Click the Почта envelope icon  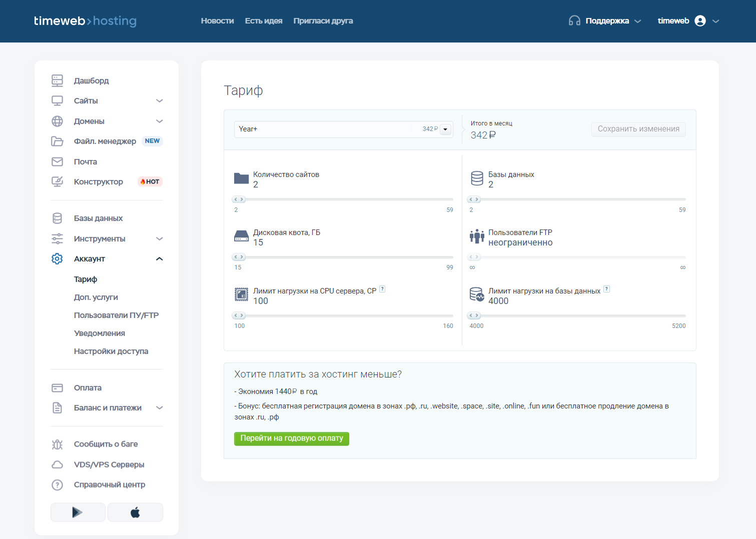click(58, 161)
